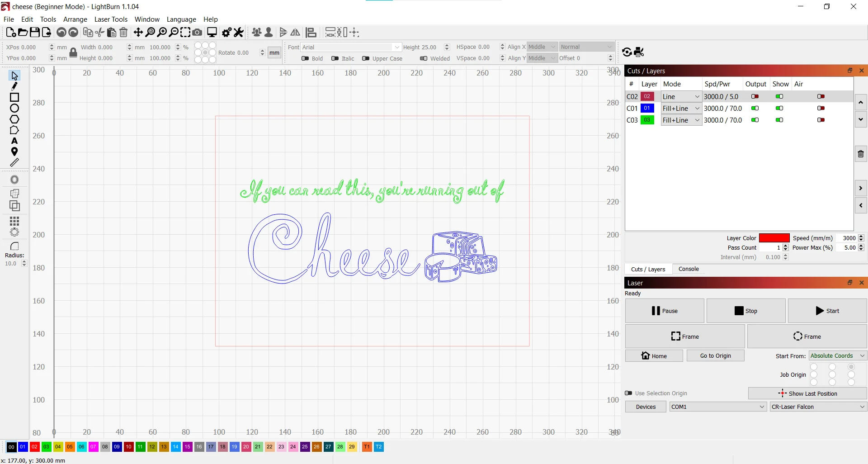Open the Preview monitor icon
This screenshot has height=464, width=868.
tap(212, 33)
